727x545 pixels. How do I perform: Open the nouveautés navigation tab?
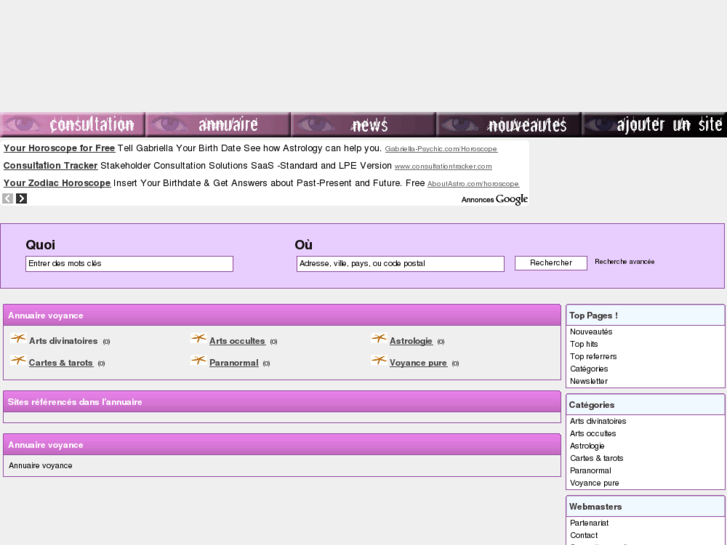[509, 124]
